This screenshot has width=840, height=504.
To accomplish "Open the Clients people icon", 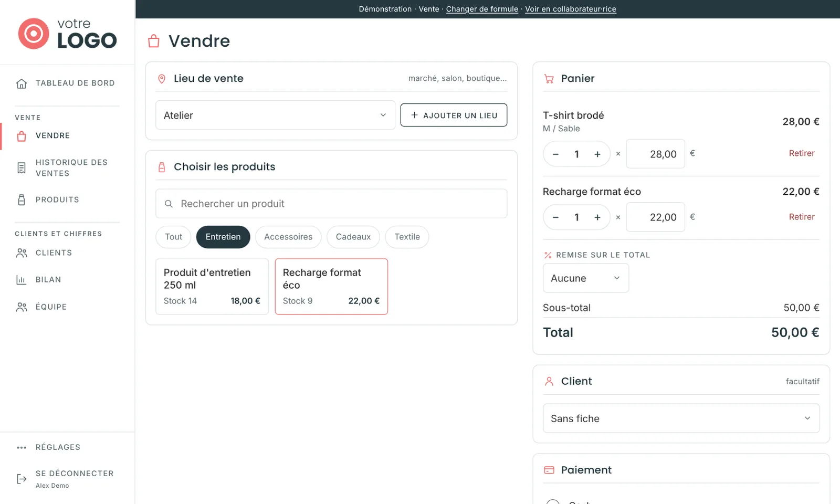I will (x=22, y=253).
